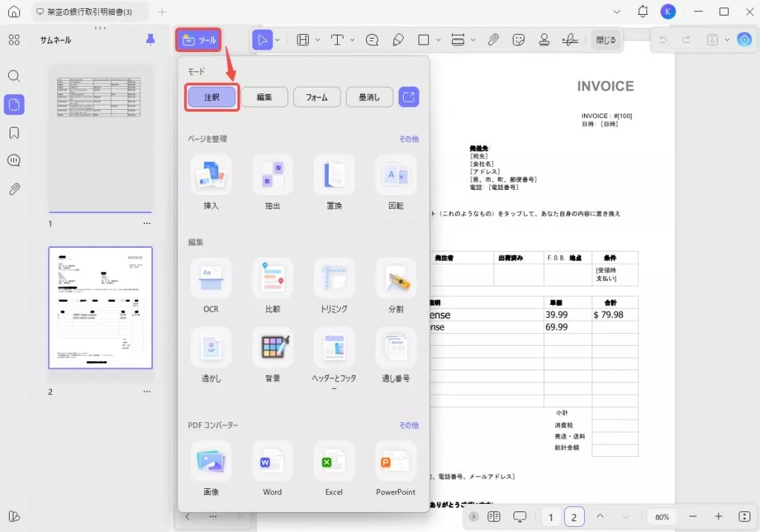Select the highlight text tool
The image size is (760, 532).
[x=303, y=40]
